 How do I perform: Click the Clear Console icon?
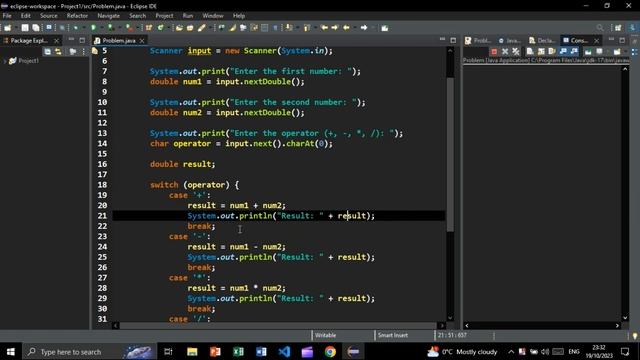[530, 51]
